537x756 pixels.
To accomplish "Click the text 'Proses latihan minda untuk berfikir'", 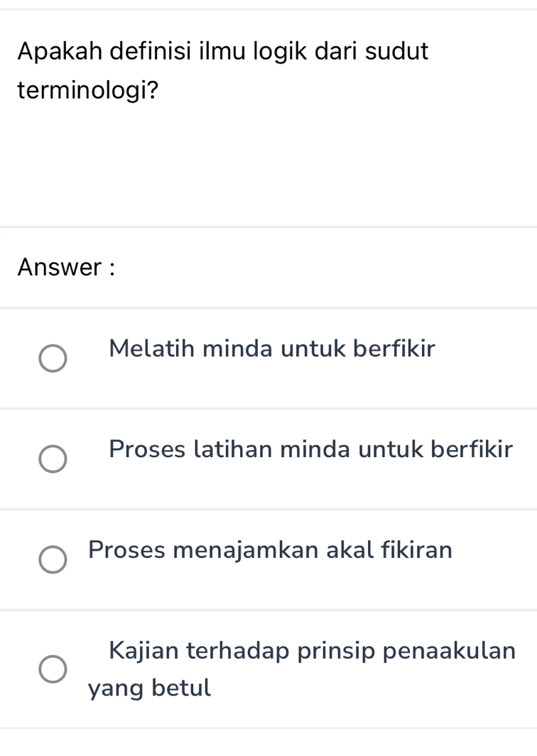I will pyautogui.click(x=311, y=449).
